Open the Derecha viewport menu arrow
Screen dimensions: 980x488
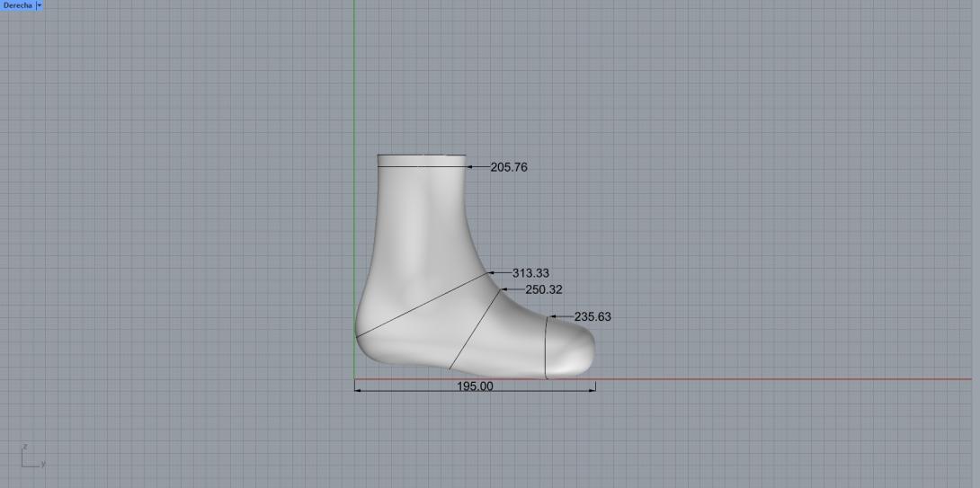click(x=39, y=5)
